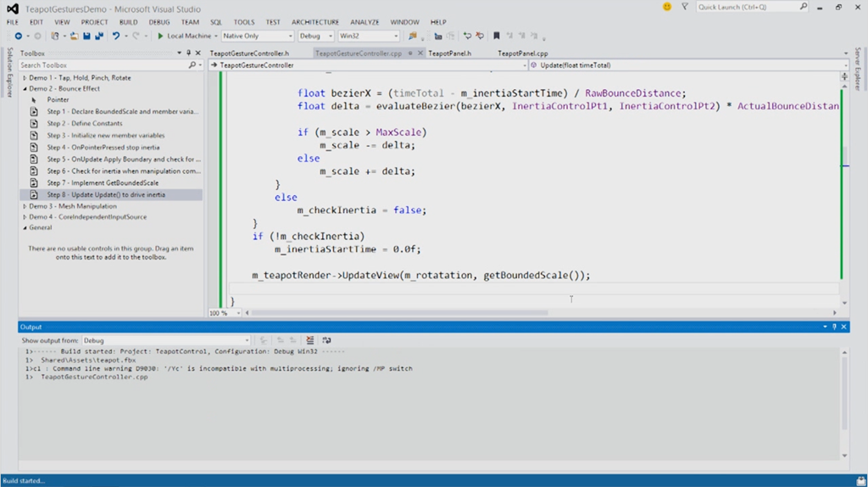Screen dimensions: 868x487
Task: Expand Demo 1 - Tap, Hold, Pinch, Rotate
Action: pos(25,78)
